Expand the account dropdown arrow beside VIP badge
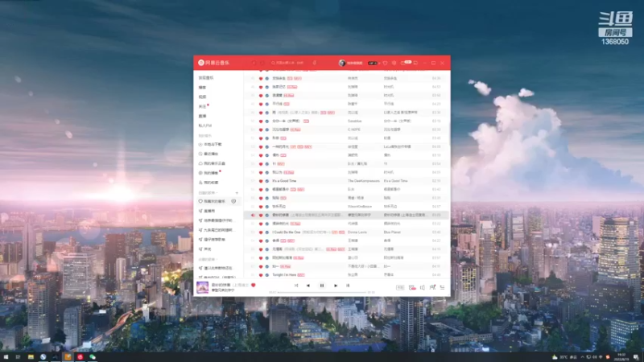Image resolution: width=644 pixels, height=362 pixels. coord(378,63)
